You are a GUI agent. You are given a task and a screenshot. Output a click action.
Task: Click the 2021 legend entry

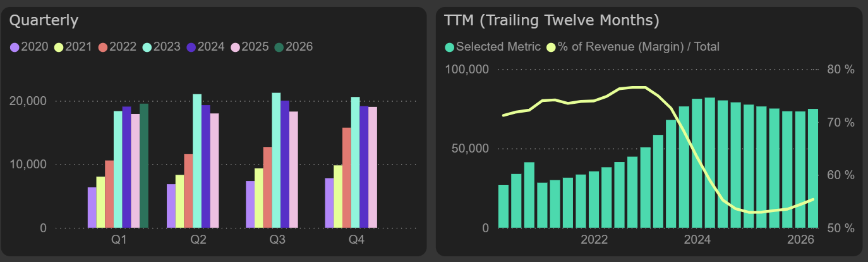[74, 47]
